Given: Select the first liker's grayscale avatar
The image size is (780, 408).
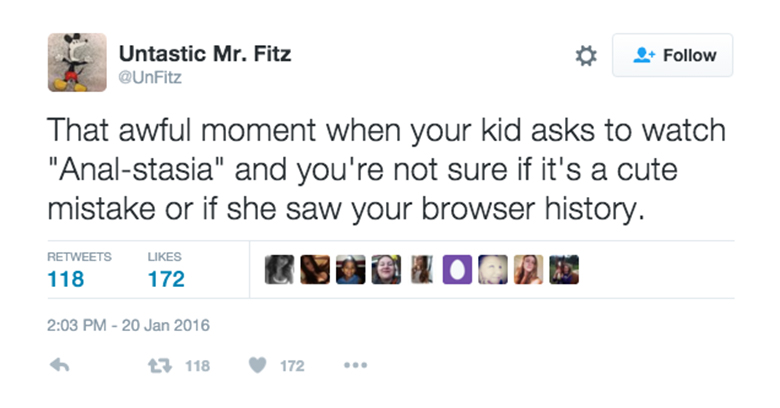Looking at the screenshot, I should (279, 270).
